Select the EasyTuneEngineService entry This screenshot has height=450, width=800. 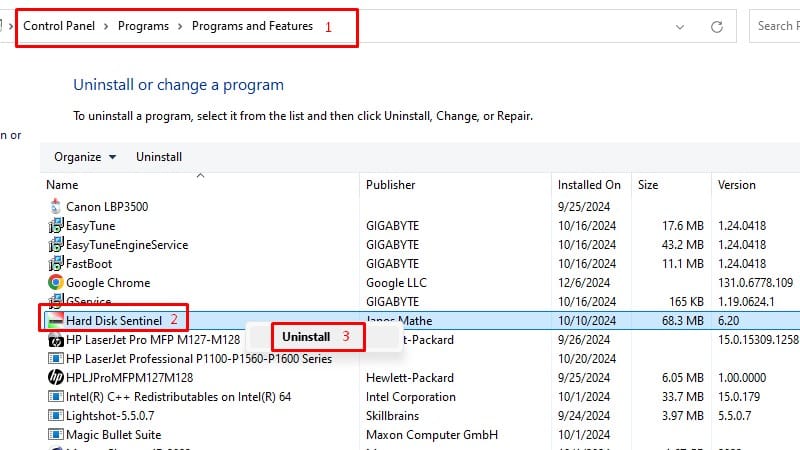coord(127,245)
